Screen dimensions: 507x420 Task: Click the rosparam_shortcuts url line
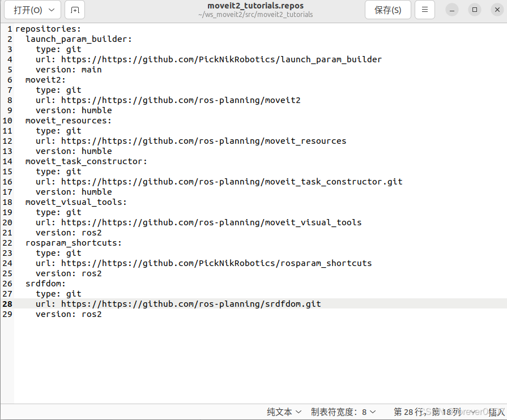(x=204, y=263)
